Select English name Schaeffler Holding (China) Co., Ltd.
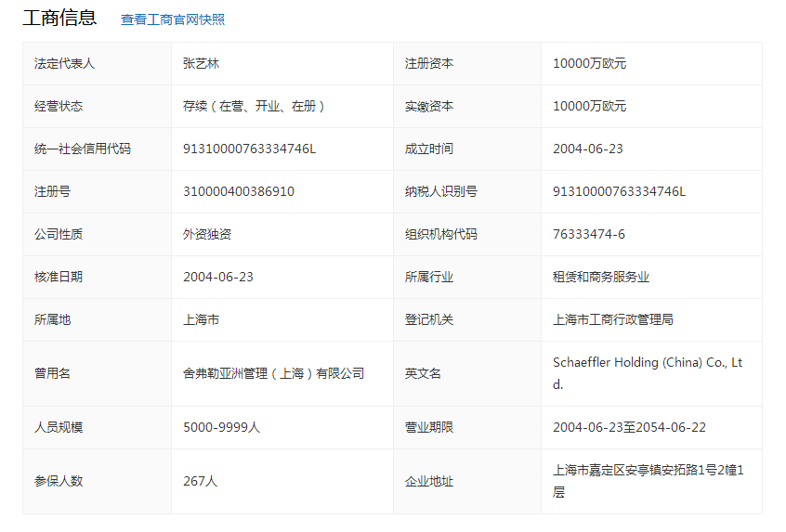Viewport: 786px width, 532px height. pos(648,373)
